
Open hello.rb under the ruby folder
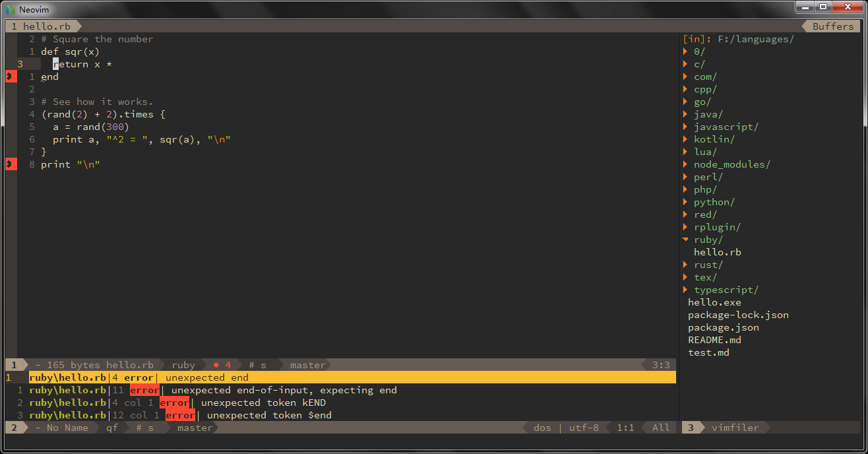[x=718, y=252]
